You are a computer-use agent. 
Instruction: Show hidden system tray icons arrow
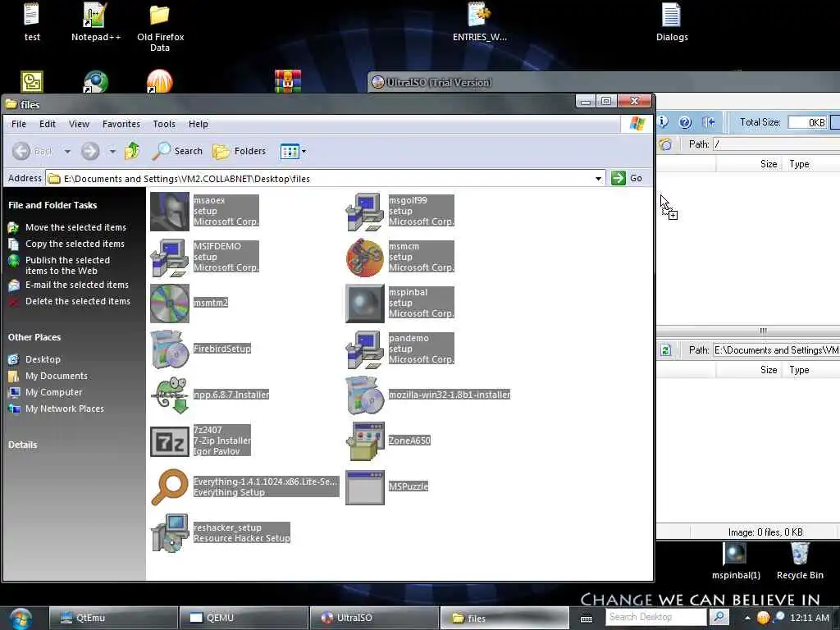748,618
